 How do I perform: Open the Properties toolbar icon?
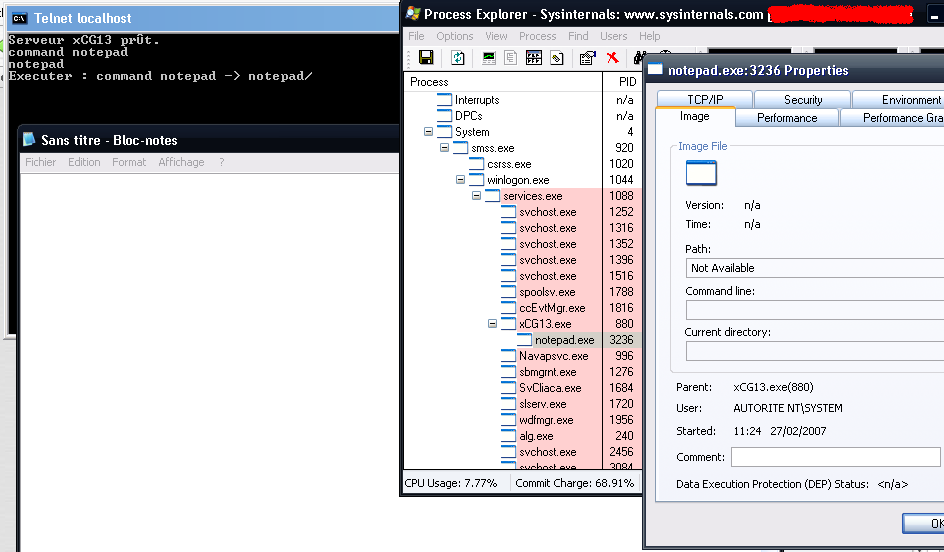pyautogui.click(x=587, y=58)
